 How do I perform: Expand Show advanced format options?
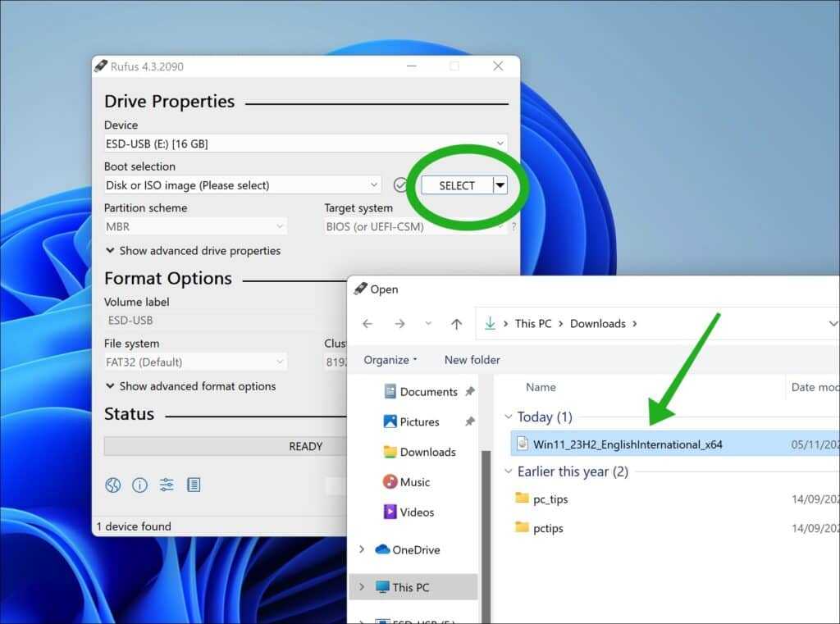tap(190, 386)
